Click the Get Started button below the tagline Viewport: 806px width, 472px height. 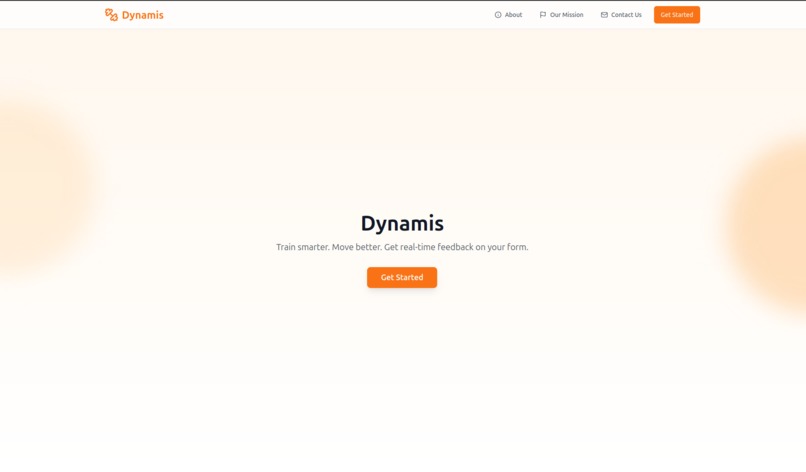click(x=402, y=277)
